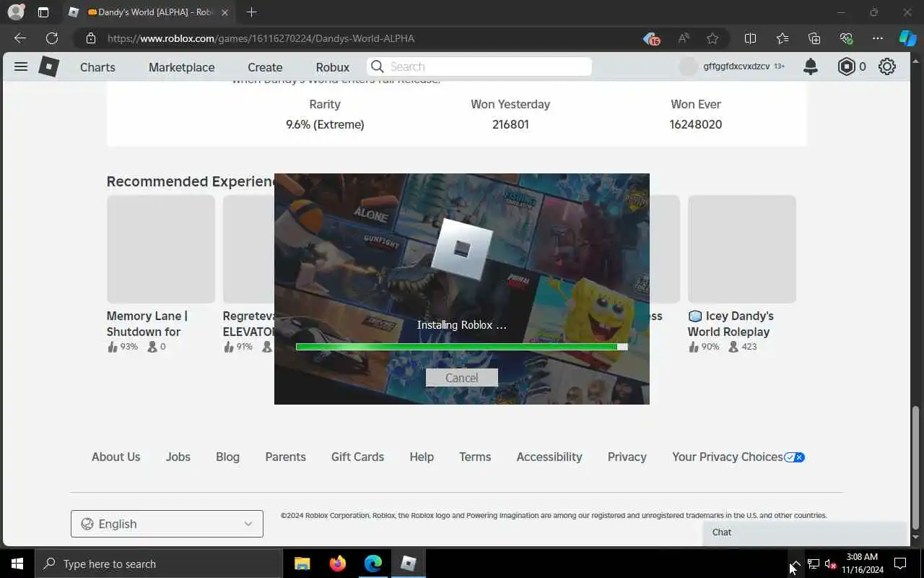Viewport: 924px width, 578px height.
Task: Click the Won Ever 16248020 value
Action: click(x=696, y=124)
